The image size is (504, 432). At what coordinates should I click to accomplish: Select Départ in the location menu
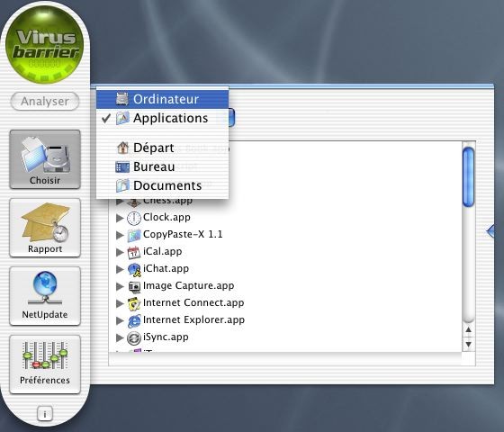click(162, 148)
